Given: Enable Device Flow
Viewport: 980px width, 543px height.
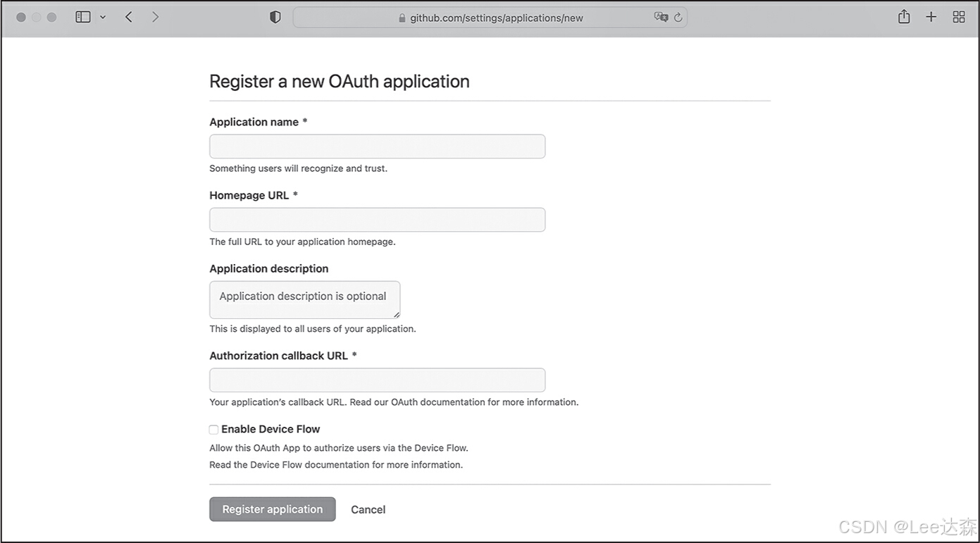Looking at the screenshot, I should (x=213, y=429).
